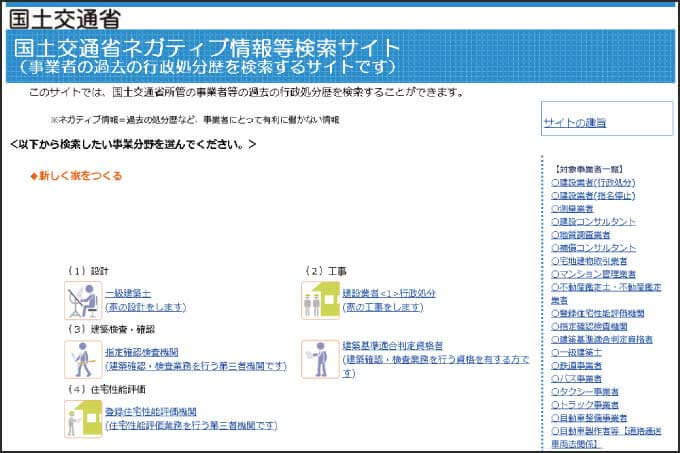Screen dimensions: 680x453
Task: Open sidebar link 自動車製作者等【道路運送車両法関係】
Action: [x=606, y=437]
